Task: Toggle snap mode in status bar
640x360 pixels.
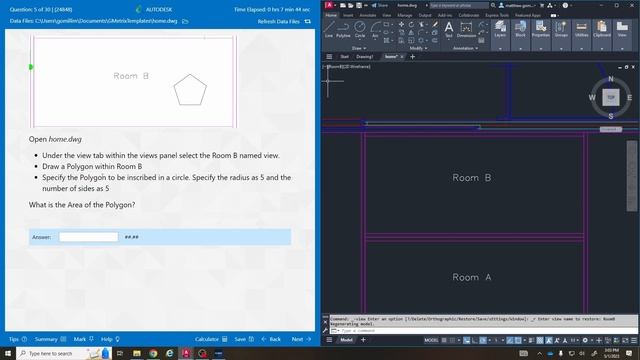Action: (452, 340)
